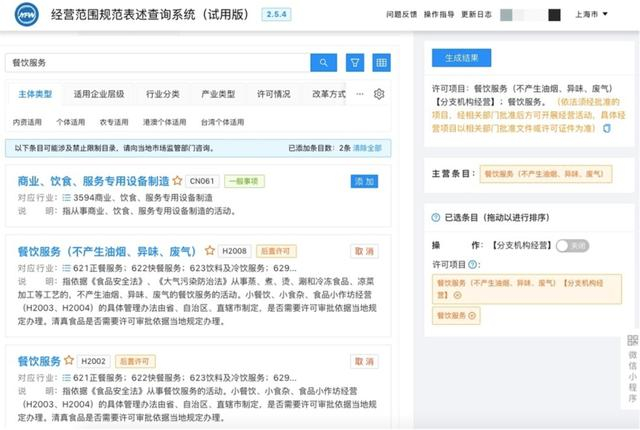Filter by 个体适用
Image resolution: width=640 pixels, height=430 pixels.
(x=71, y=122)
